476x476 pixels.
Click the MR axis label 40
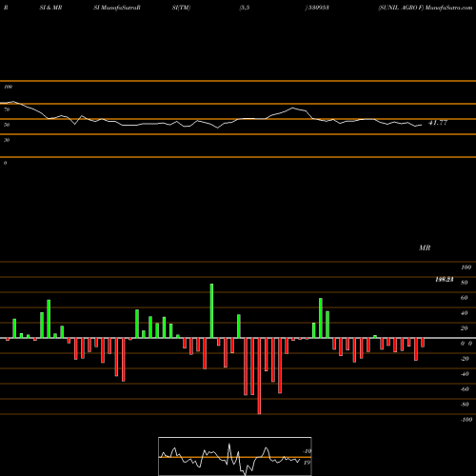coord(465,313)
